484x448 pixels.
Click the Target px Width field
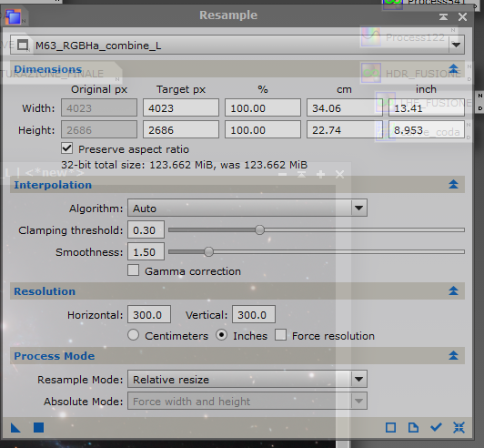click(x=181, y=107)
